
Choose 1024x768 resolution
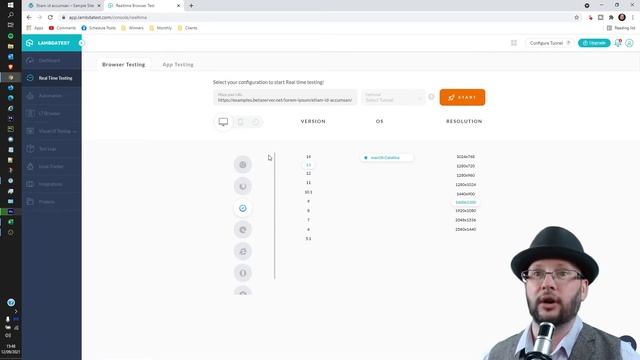click(465, 157)
